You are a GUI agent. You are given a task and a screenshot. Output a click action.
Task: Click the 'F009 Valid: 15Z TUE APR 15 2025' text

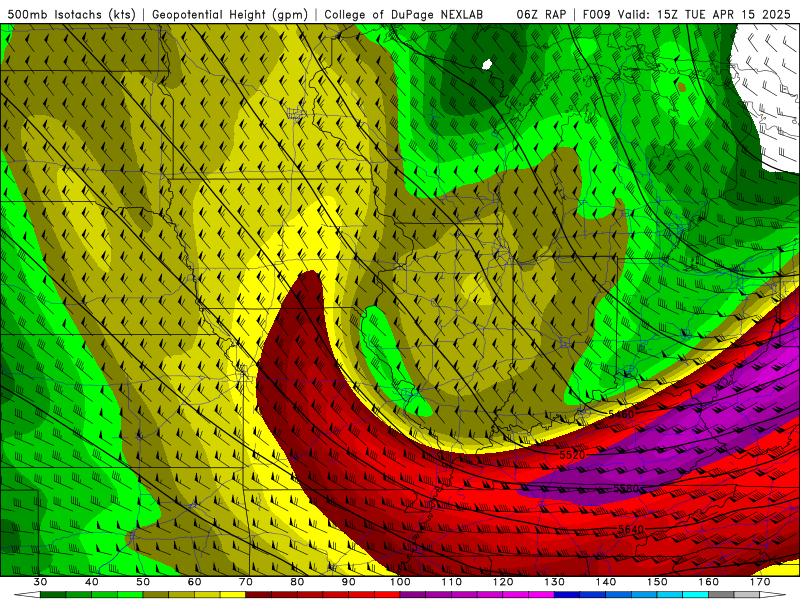[686, 15]
